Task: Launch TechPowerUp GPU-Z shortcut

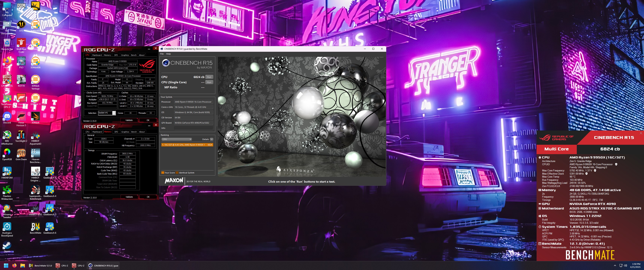Action: (x=7, y=101)
